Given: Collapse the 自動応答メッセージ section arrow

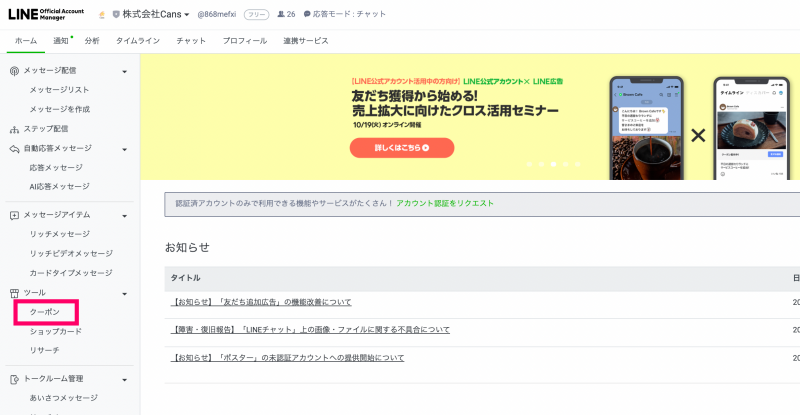Looking at the screenshot, I should point(124,149).
